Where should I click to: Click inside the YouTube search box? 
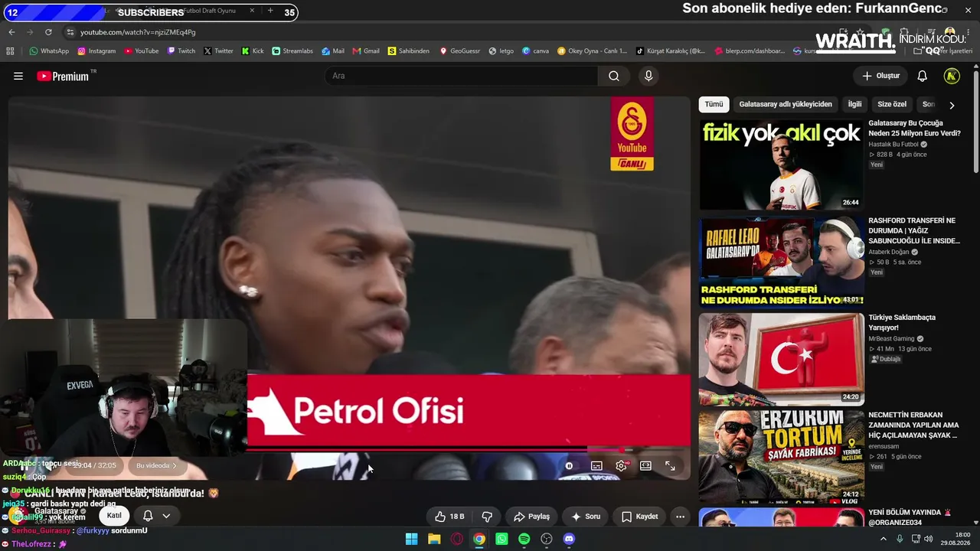pos(462,76)
